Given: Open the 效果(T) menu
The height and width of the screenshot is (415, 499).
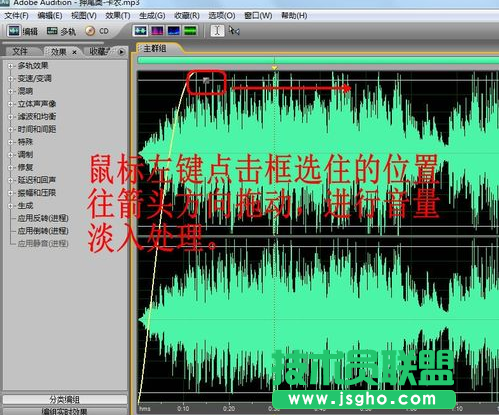Looking at the screenshot, I should tap(118, 16).
